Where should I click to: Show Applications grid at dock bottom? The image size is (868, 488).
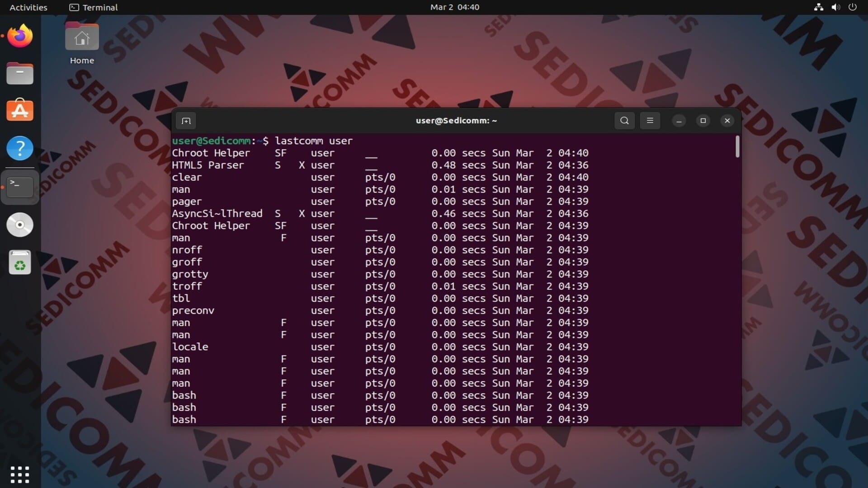[x=20, y=474]
